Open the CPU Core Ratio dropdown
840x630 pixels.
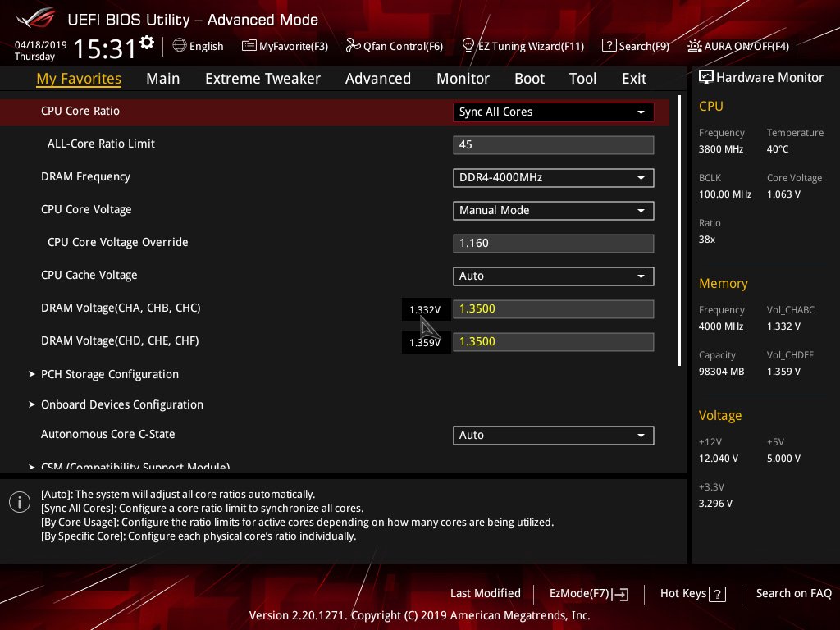pos(554,112)
